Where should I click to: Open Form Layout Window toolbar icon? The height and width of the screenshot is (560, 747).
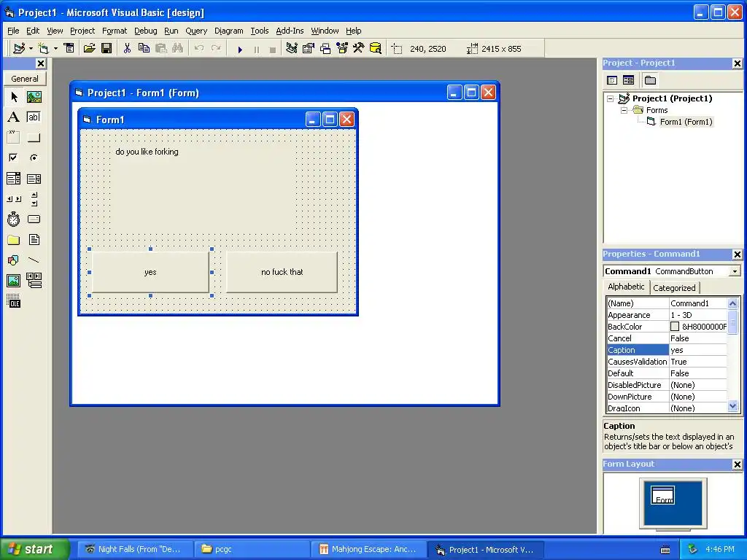[x=325, y=48]
